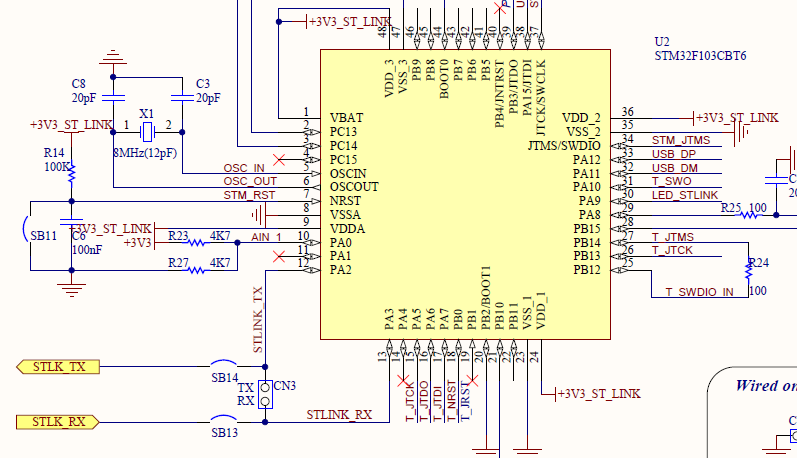This screenshot has height=458, width=797.
Task: Click no-connect cross below pin 14
Action: click(x=403, y=380)
